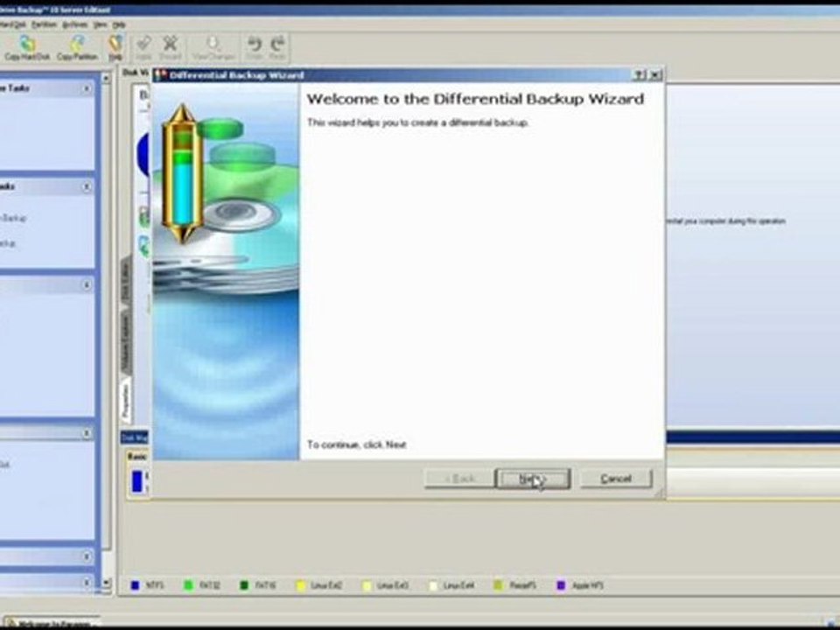Click Next in the wizard

533,479
